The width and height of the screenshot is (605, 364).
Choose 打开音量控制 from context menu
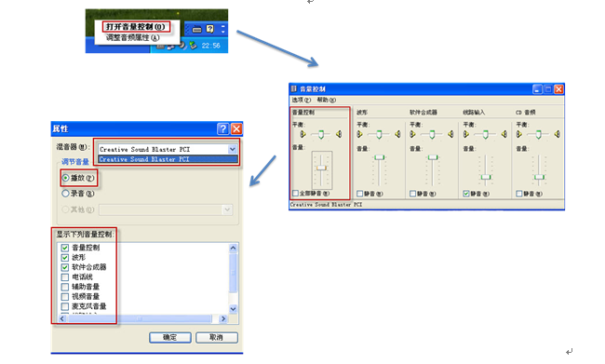136,27
